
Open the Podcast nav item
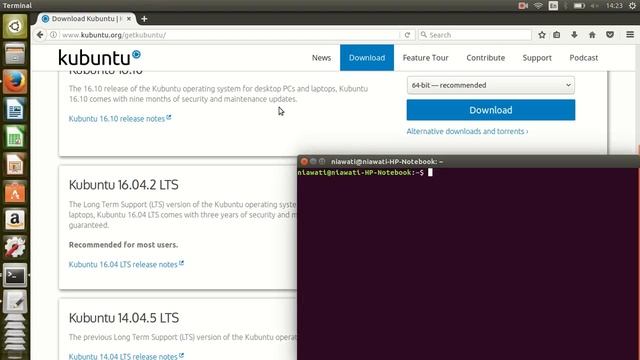pyautogui.click(x=584, y=58)
